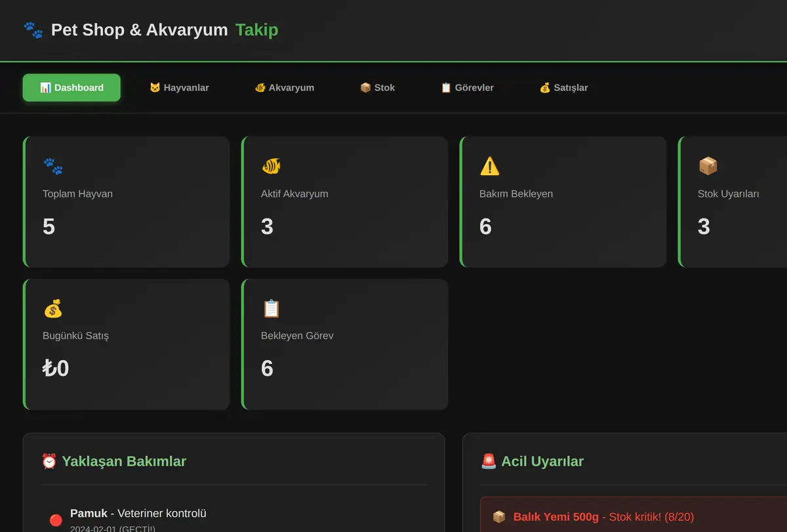Click the "Bakım Bekleyen" label
787x532 pixels.
point(516,194)
